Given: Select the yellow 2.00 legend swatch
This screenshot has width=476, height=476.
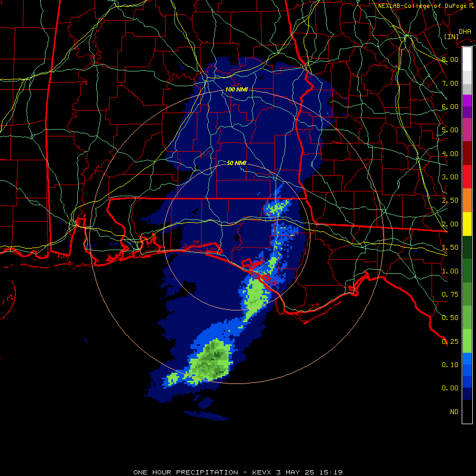Looking at the screenshot, I should coord(467,224).
